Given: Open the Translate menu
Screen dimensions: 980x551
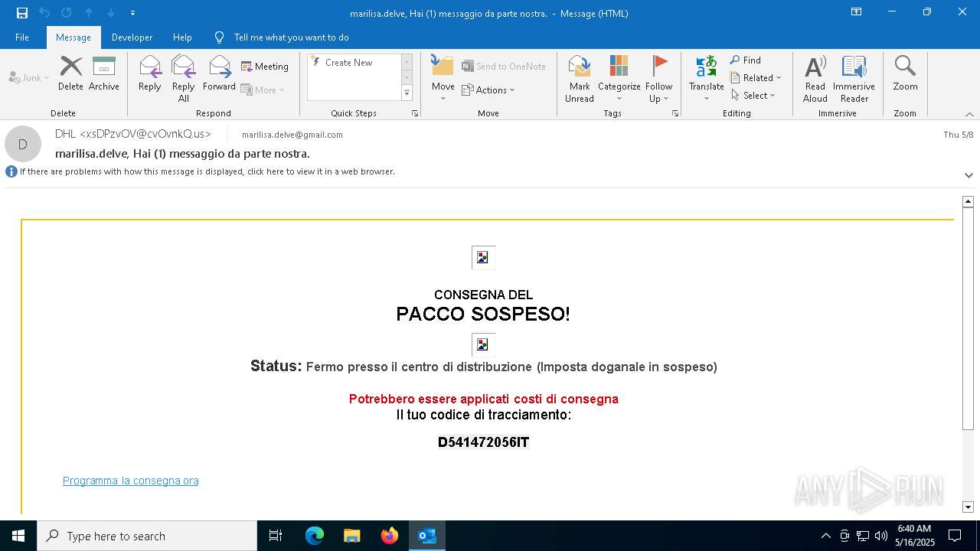Looking at the screenshot, I should 707,78.
